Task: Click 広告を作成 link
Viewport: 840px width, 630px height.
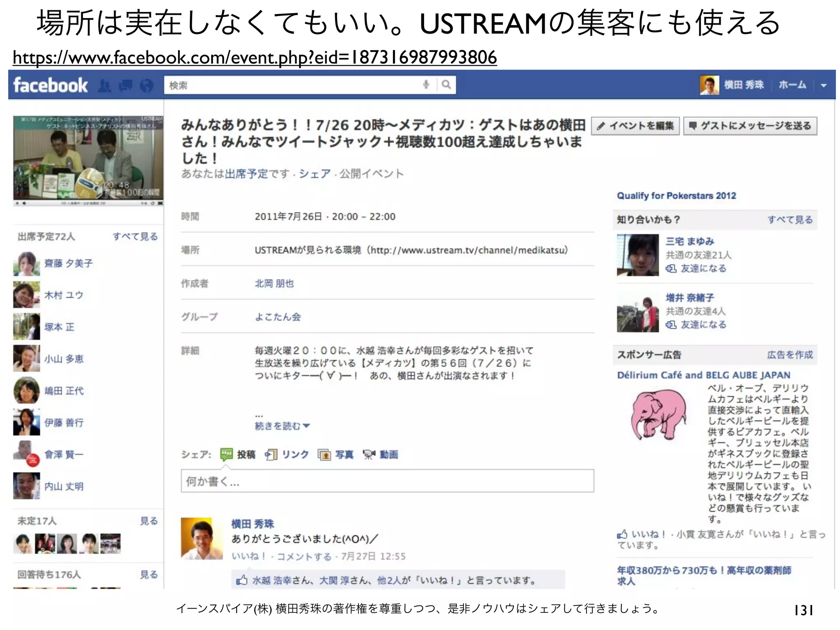Action: click(x=790, y=355)
